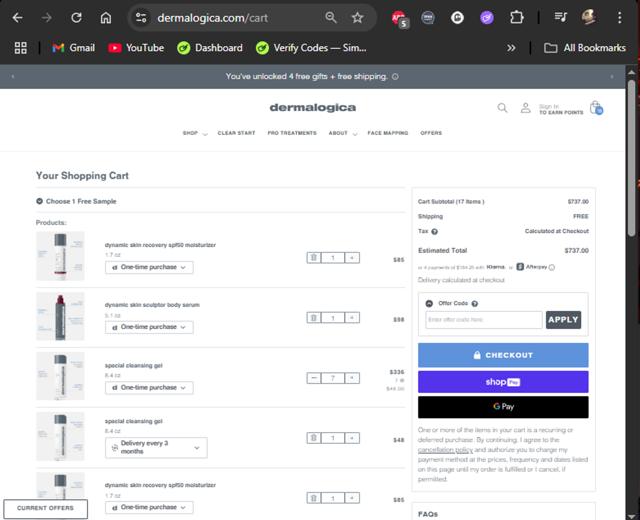Viewport: 640px width, 520px height.
Task: Remove subscription special cleansing gel via trash
Action: (x=313, y=438)
